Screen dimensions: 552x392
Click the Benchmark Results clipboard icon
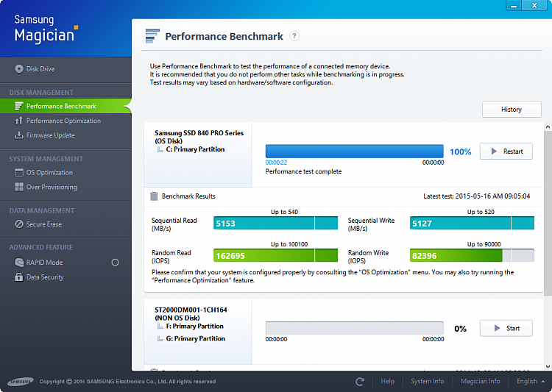[154, 196]
